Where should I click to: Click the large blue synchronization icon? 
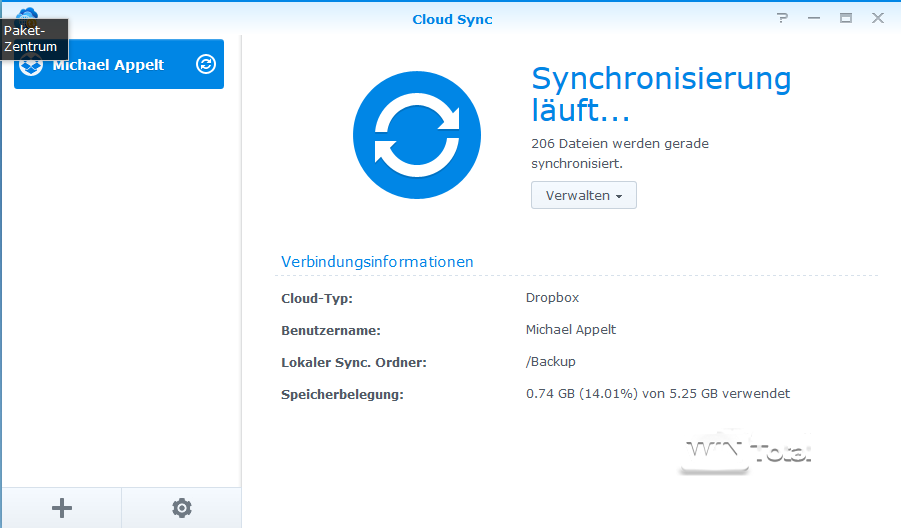pos(417,134)
